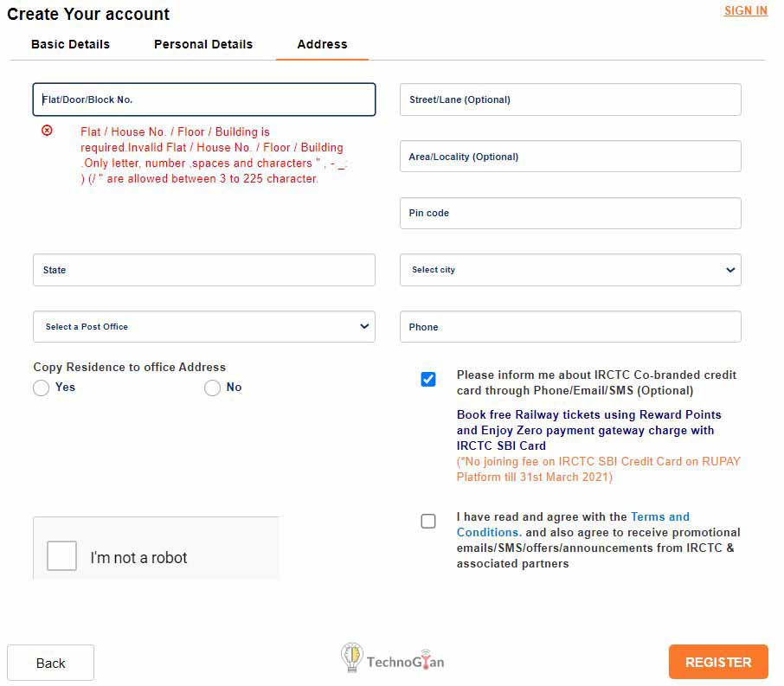
Task: Open the Select city dropdown
Action: [x=570, y=270]
